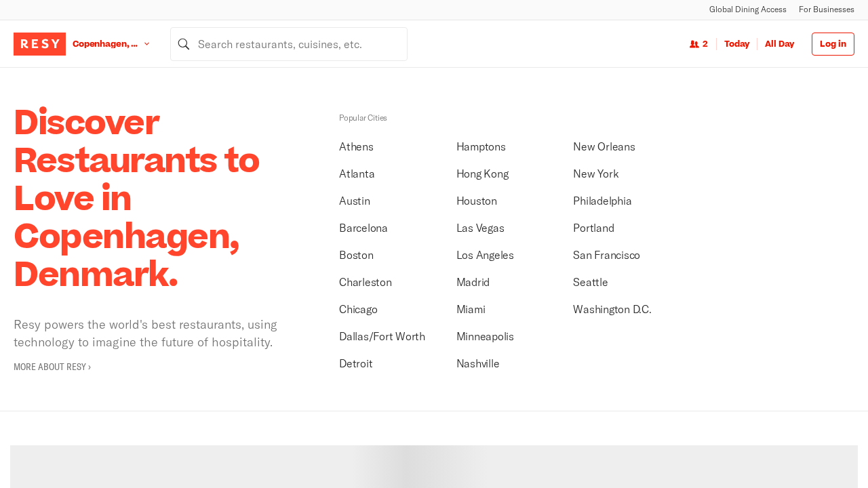Select New Orleans city
This screenshot has height=488, width=868.
coord(604,146)
